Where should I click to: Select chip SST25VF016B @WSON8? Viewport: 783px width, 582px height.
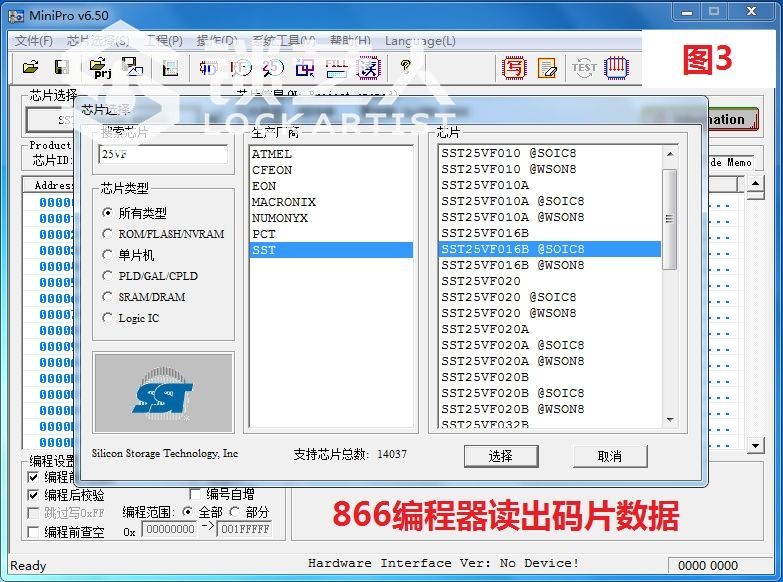(550, 265)
